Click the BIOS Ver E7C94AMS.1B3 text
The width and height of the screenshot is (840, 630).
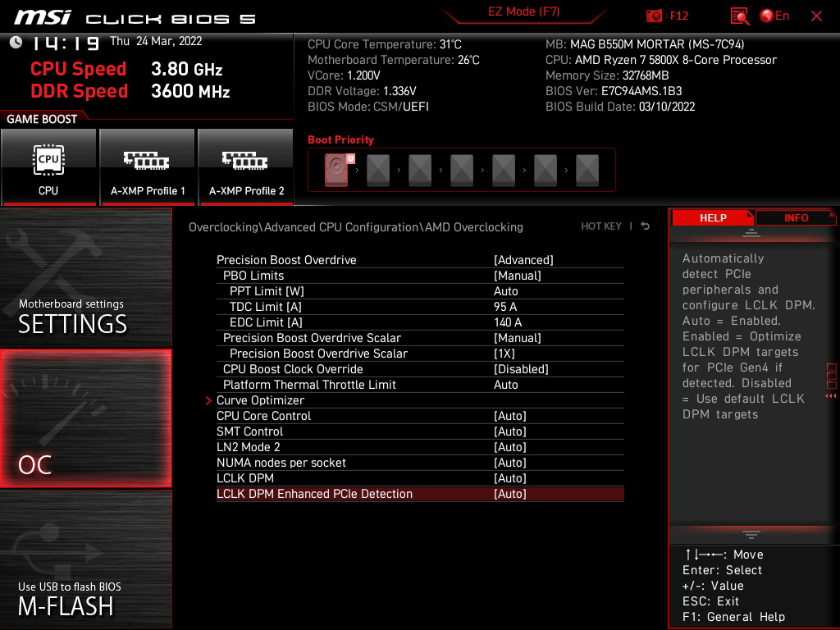click(614, 91)
